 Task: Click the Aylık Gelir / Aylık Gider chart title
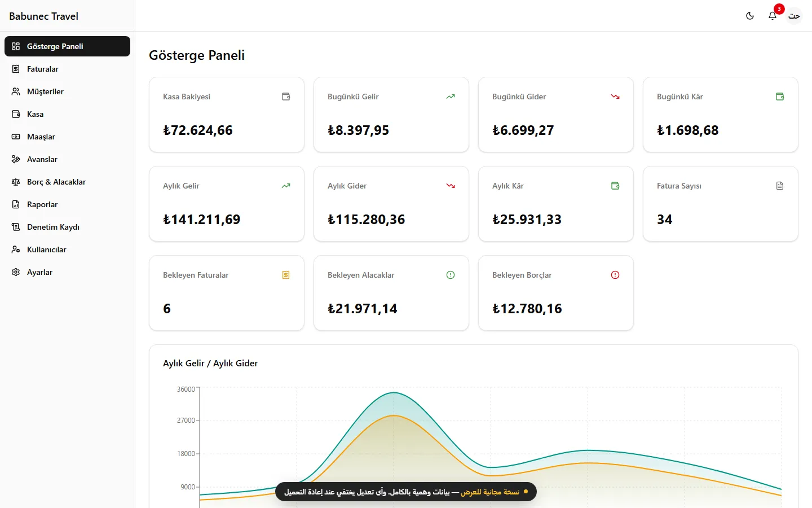[210, 363]
